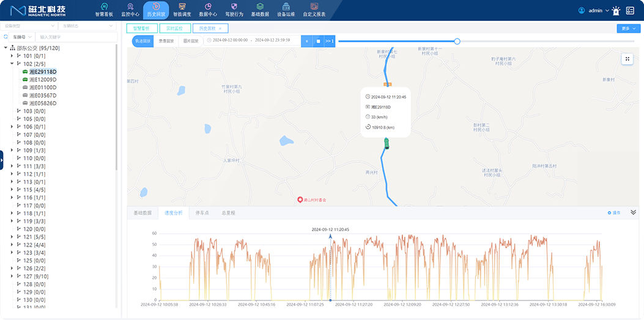Select vehicle 湘E29118D in the tree
This screenshot has width=644, height=320.
point(43,72)
